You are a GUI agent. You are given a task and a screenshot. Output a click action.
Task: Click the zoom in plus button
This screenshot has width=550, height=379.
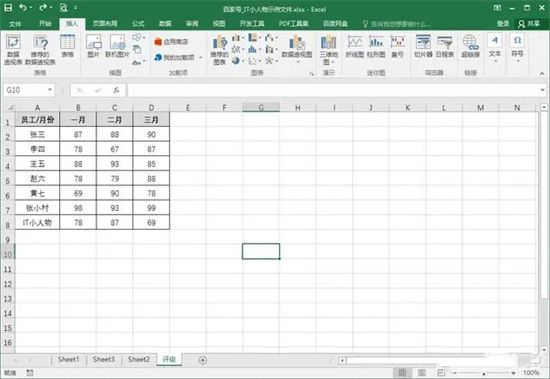(x=514, y=373)
